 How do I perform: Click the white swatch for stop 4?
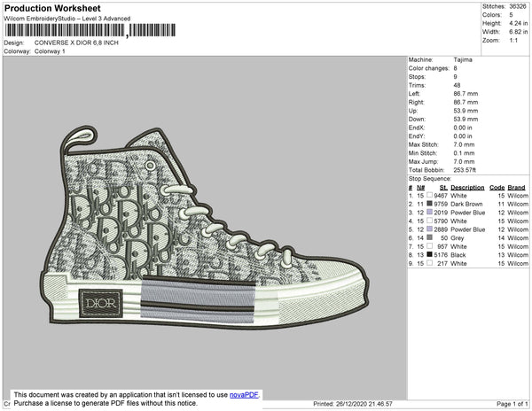[x=429, y=221]
